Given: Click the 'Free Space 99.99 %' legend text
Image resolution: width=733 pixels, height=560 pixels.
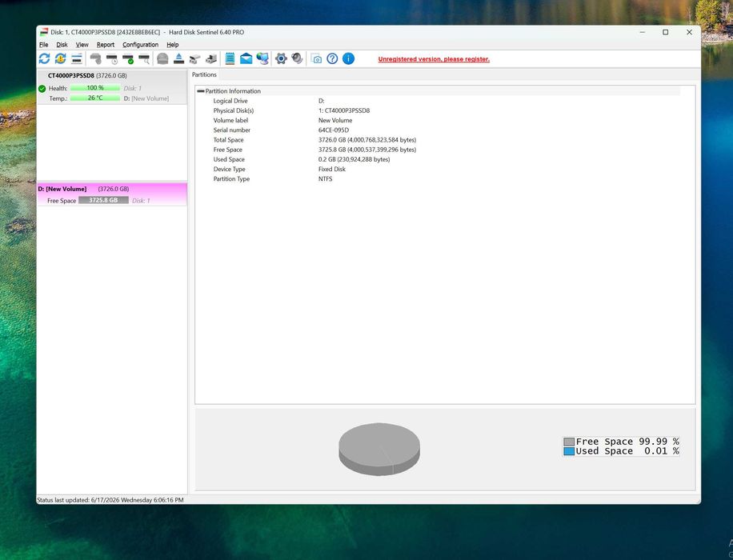Looking at the screenshot, I should coord(627,442).
